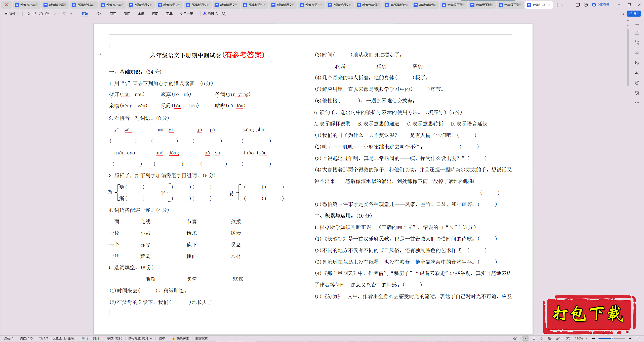This screenshot has height=342, width=644.
Task: Click 页面: 1/5 page indicator
Action: (x=26, y=338)
